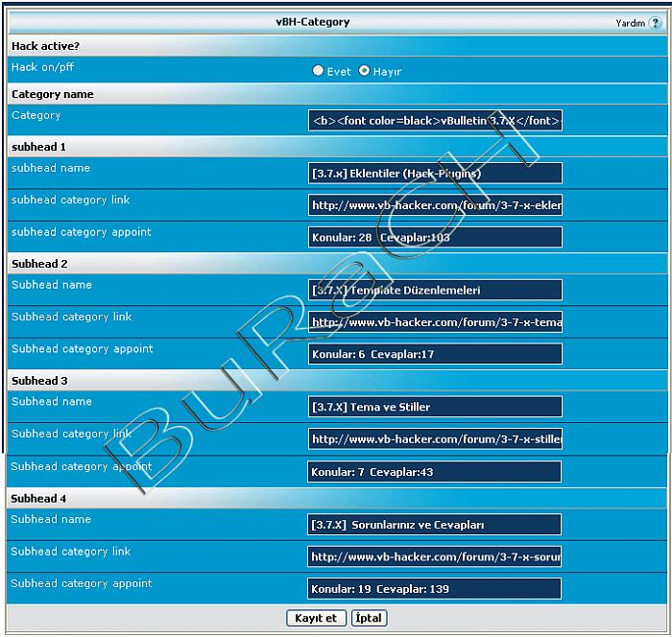The height and width of the screenshot is (637, 672).
Task: Focus the Eklentiler subhead name field
Action: click(435, 174)
